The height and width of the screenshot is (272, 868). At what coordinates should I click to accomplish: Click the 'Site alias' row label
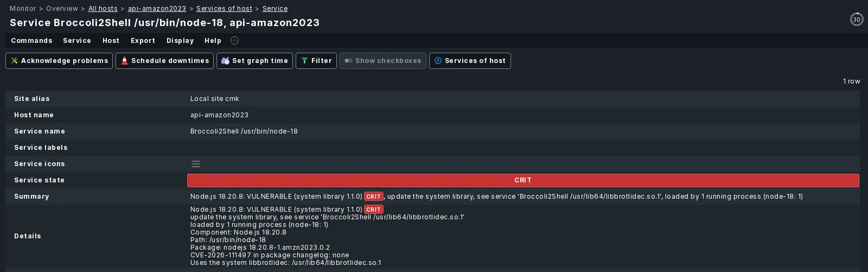32,99
